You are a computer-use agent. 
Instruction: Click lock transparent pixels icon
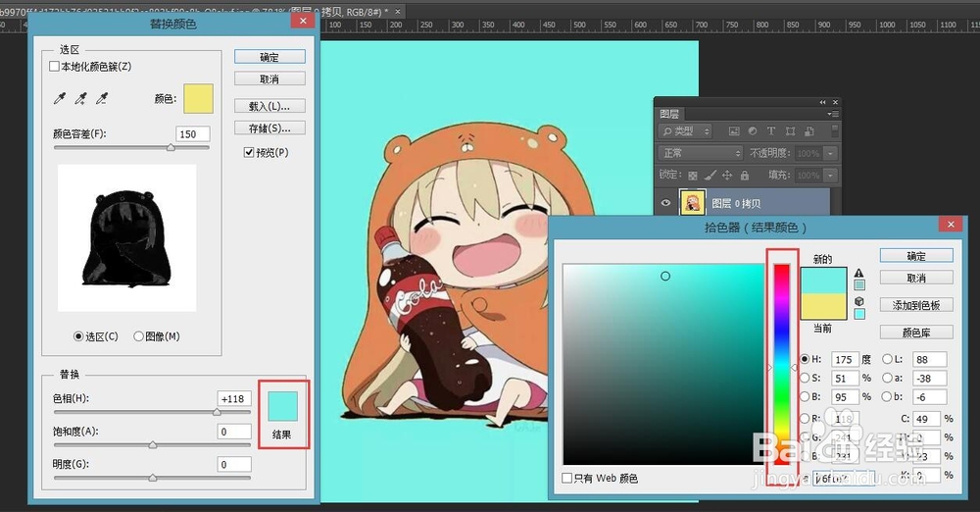pos(693,176)
